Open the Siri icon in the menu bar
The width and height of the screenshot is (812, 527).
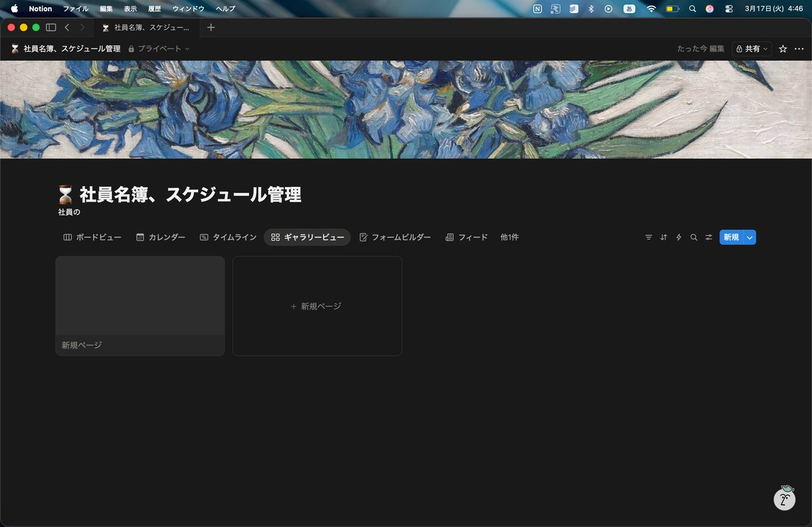[710, 9]
